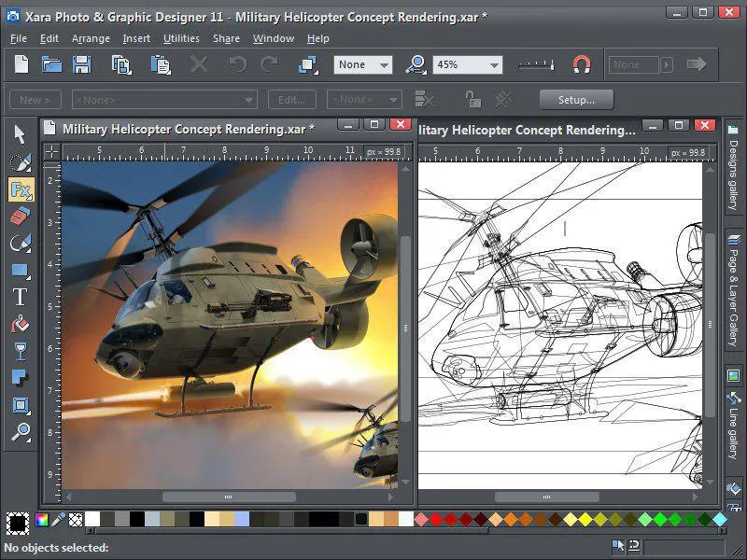
Task: Select the Contour tool
Action: pyautogui.click(x=21, y=405)
